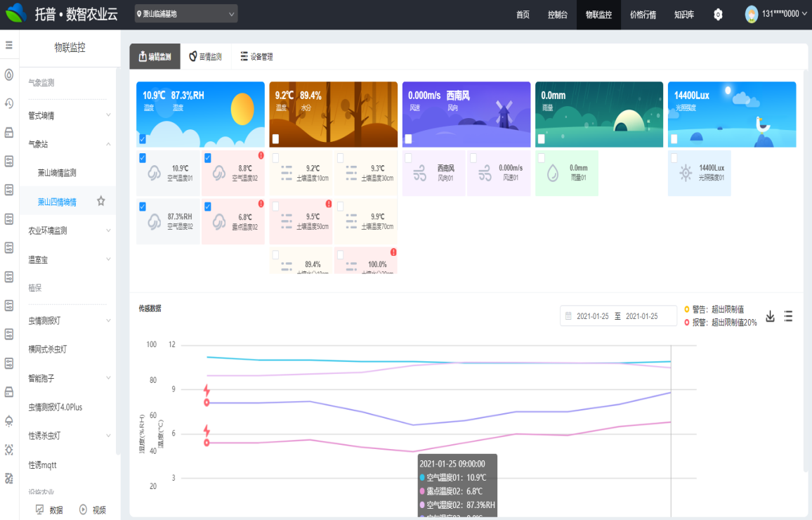
Task: Uncheck the 87.3%RH sensor checkbox
Action: tap(143, 207)
